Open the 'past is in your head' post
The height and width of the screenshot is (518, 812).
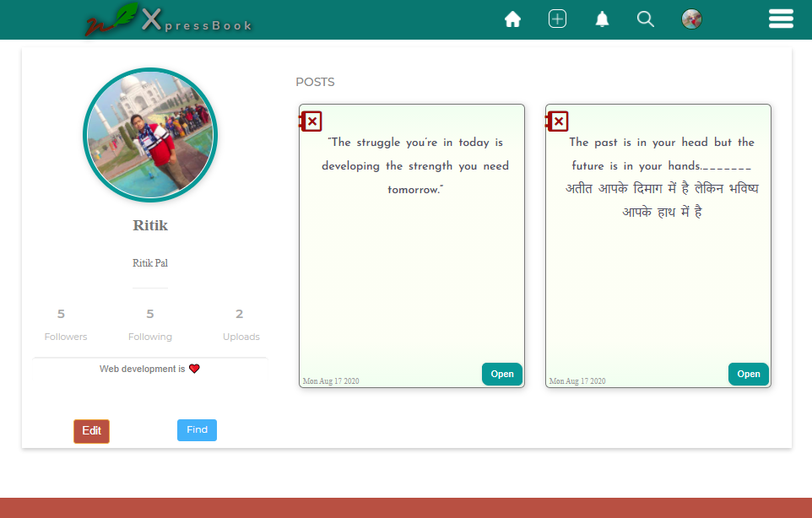pos(749,374)
